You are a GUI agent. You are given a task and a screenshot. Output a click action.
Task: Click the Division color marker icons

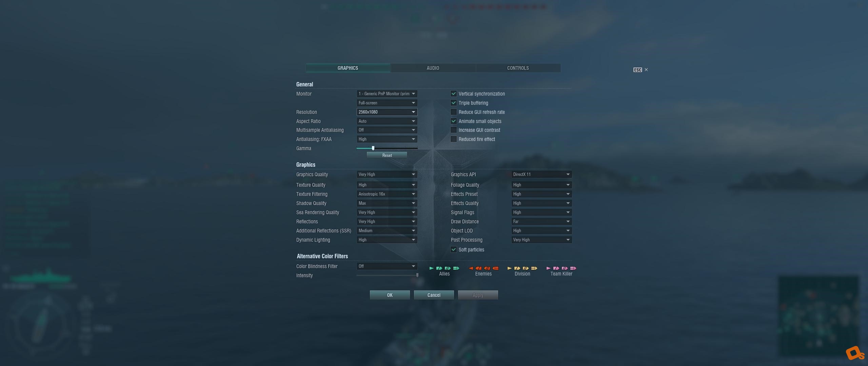point(522,268)
